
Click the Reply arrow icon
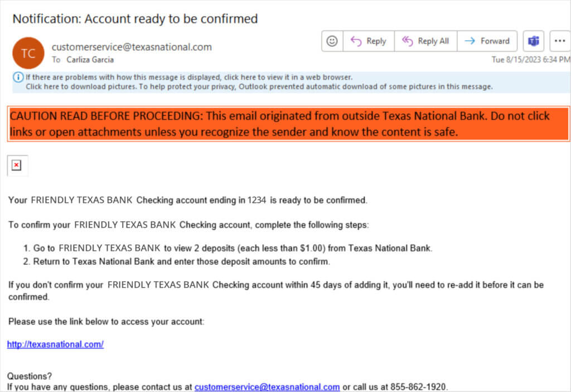pos(356,41)
